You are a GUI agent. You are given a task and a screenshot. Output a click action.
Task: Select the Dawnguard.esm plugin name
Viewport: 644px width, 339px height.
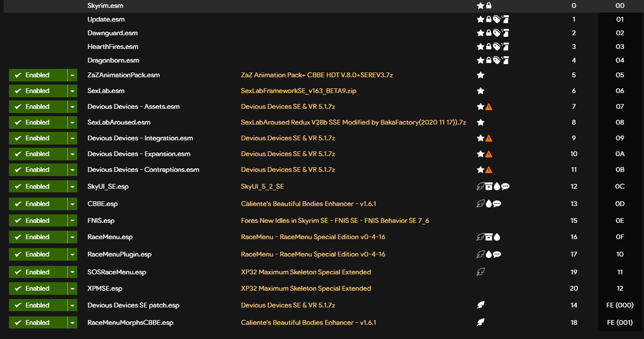click(x=112, y=33)
